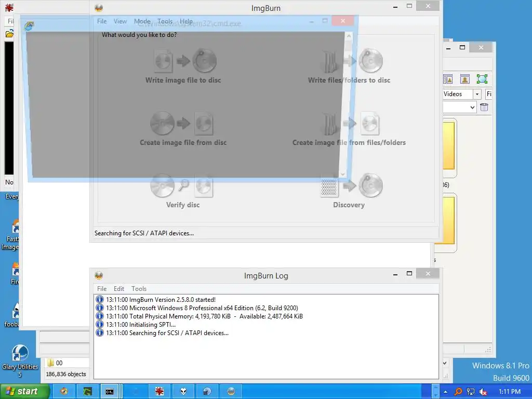Click info icon beside 'Initialising SPTI' log line
Screen dimensions: 532x399
pyautogui.click(x=99, y=325)
